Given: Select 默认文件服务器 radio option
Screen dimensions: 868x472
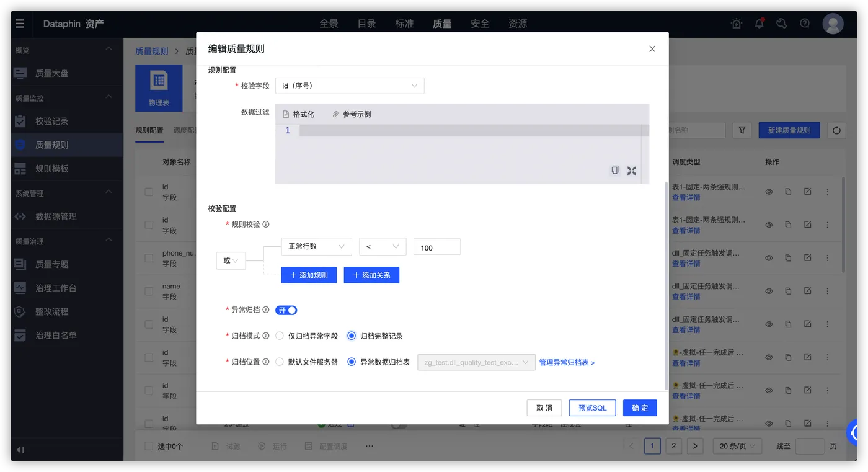Looking at the screenshot, I should [x=280, y=362].
